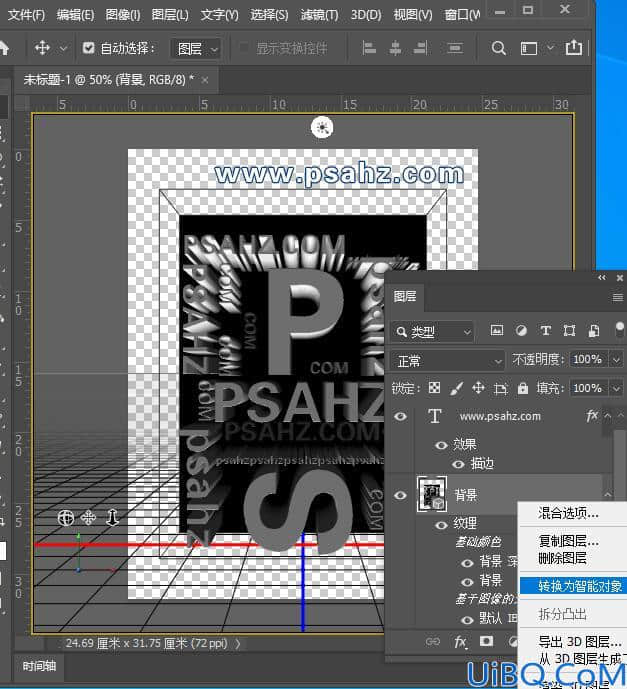
Task: Click the lock image pixels brush icon
Action: pos(457,388)
